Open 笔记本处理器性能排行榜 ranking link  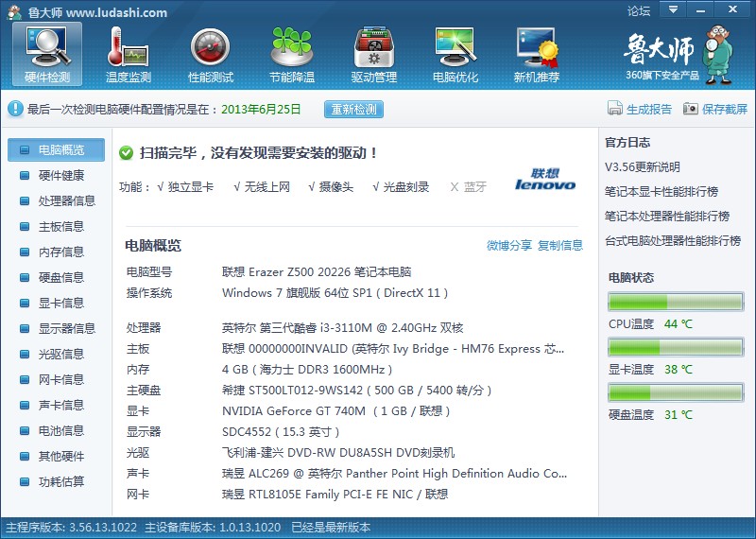click(667, 217)
